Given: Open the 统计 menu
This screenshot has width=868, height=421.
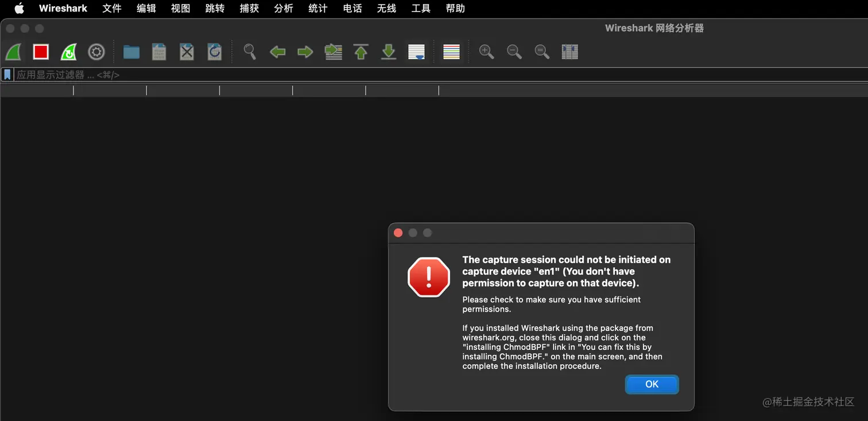Looking at the screenshot, I should (318, 9).
